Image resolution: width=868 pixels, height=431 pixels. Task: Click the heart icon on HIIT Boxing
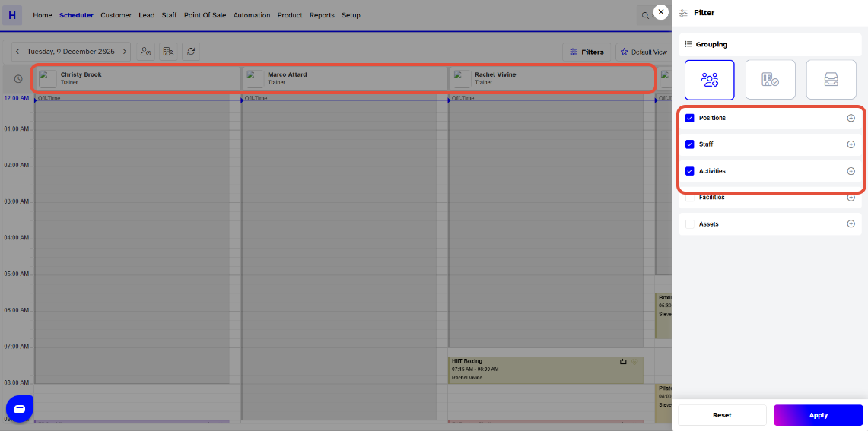(635, 362)
